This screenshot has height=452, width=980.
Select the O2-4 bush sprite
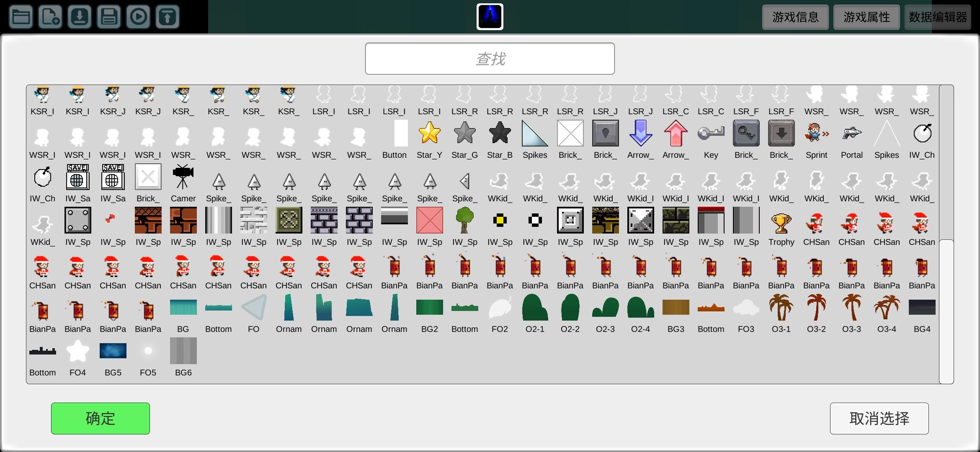641,307
